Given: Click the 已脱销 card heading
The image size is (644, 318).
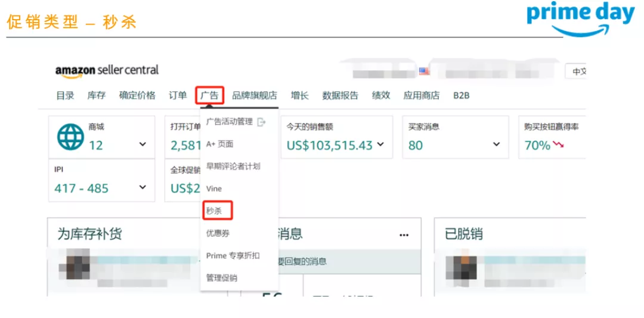Looking at the screenshot, I should pos(464,234).
